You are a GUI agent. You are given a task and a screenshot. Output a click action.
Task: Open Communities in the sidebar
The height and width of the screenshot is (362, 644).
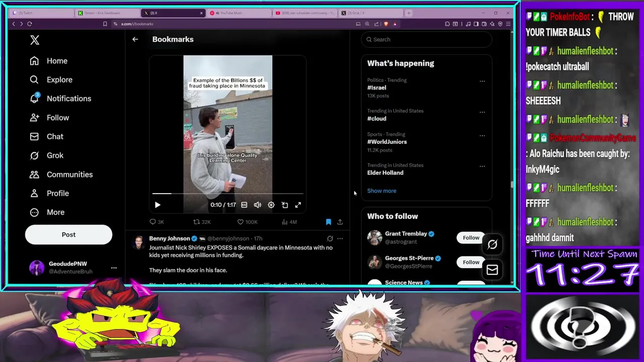[61, 174]
